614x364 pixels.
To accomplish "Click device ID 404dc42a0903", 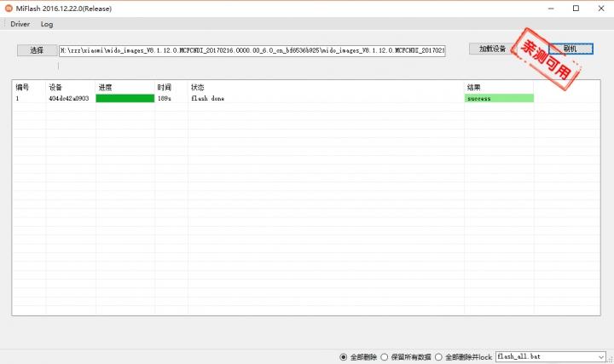I will coord(69,98).
